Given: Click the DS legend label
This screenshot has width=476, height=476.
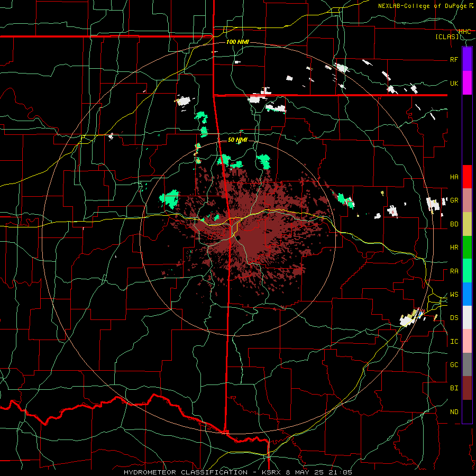Looking at the screenshot, I should [x=454, y=318].
